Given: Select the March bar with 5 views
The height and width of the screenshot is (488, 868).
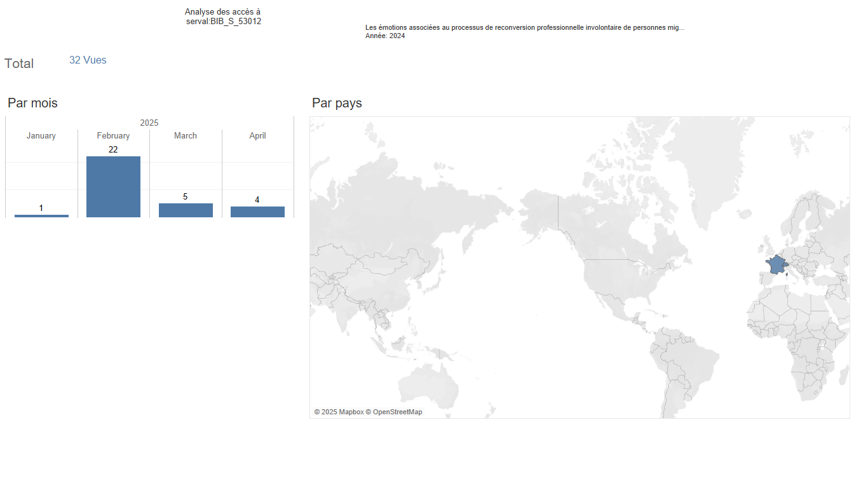Looking at the screenshot, I should pos(186,210).
